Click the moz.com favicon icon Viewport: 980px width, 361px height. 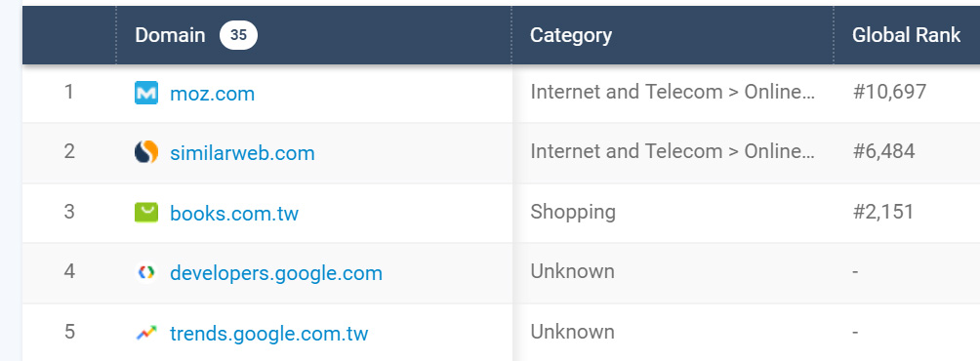click(x=146, y=93)
